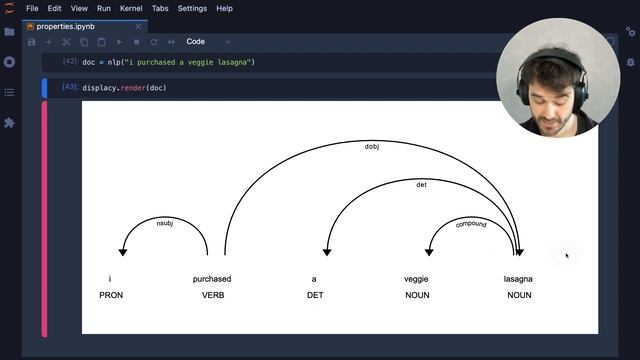This screenshot has width=640, height=360.
Task: Restart kernel and run all cells icon
Action: point(171,42)
